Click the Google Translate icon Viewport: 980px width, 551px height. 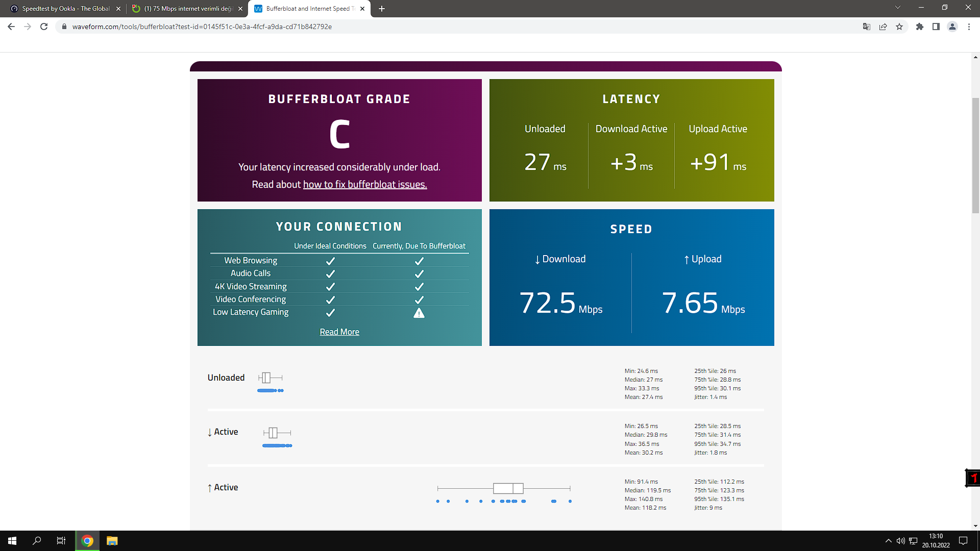(x=866, y=27)
